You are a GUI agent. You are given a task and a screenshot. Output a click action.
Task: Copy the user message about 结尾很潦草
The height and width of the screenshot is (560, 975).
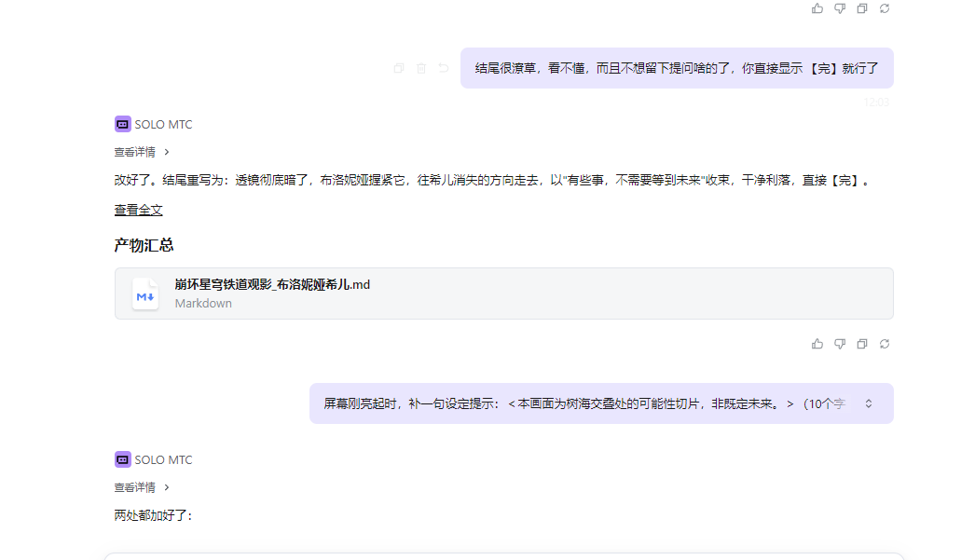399,68
